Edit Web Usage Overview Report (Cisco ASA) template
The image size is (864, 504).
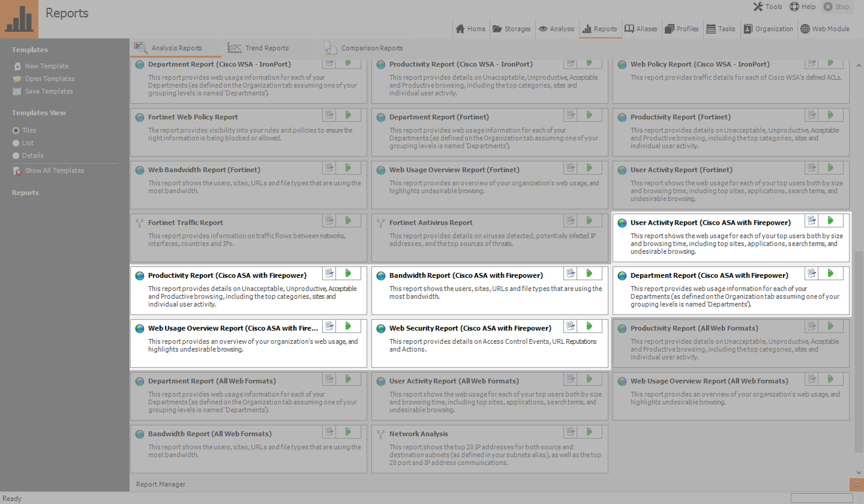(329, 326)
